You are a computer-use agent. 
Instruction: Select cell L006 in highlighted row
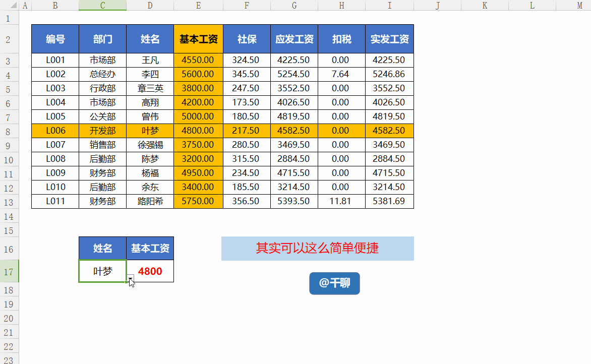point(55,131)
